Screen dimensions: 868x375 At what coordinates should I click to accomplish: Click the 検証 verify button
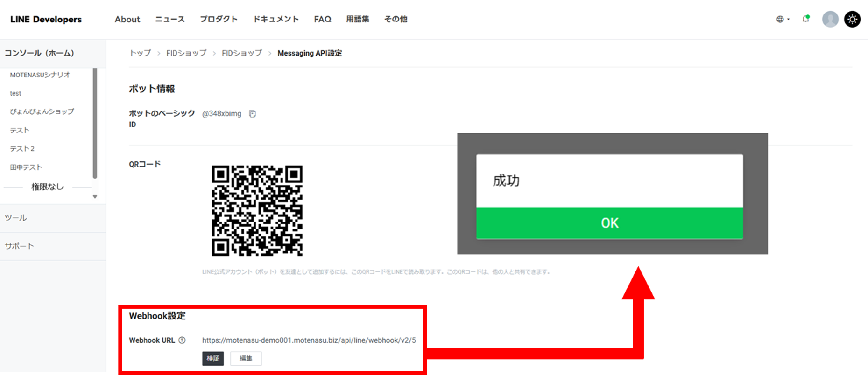coord(213,358)
